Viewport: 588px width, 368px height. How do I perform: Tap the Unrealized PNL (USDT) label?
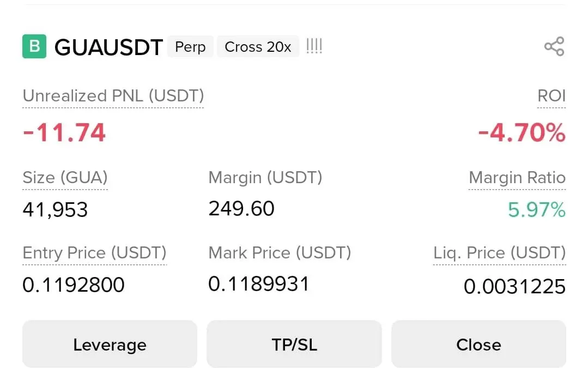point(113,96)
